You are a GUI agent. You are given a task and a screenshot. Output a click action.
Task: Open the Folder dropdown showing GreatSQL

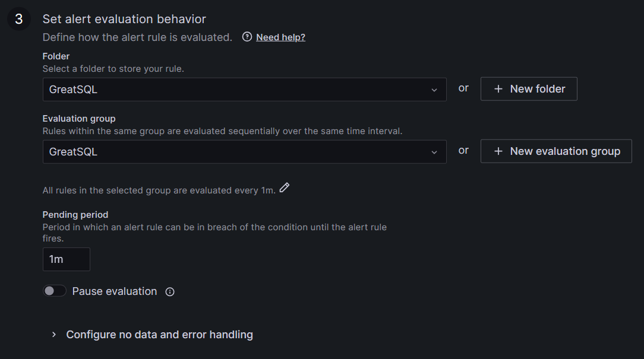click(238, 90)
